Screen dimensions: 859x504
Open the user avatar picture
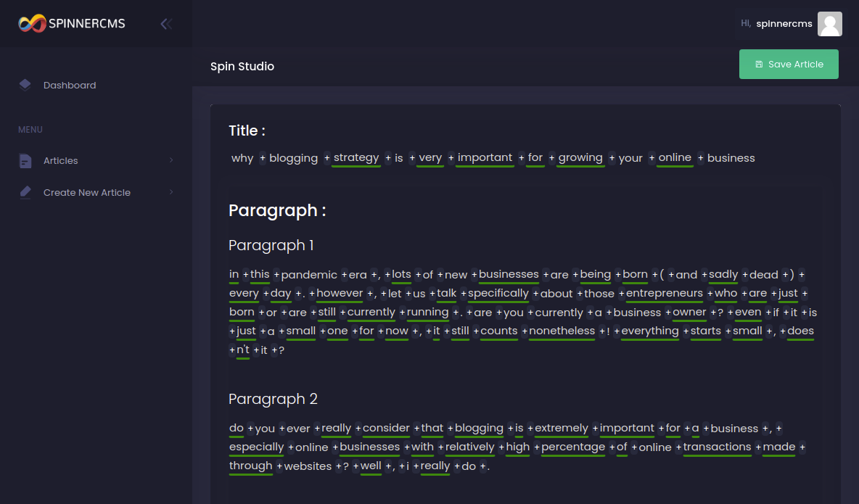(829, 24)
